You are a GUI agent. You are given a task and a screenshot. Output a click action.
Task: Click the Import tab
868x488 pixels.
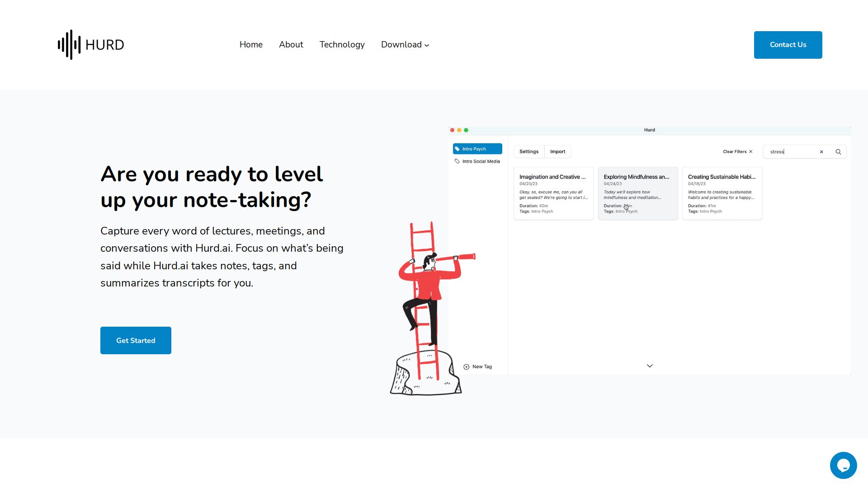click(557, 152)
